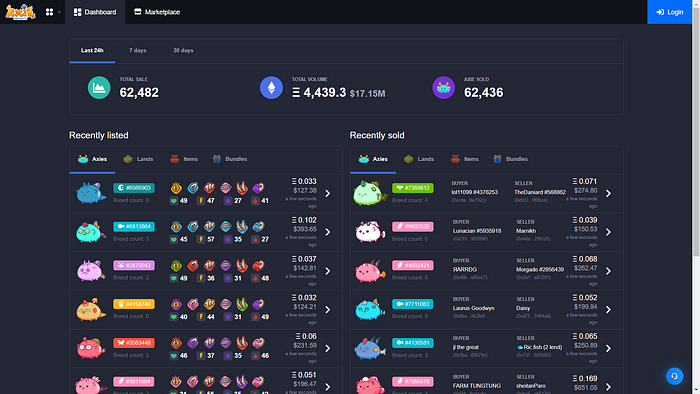Click red Axie image in Ξ 0.06 listing

click(x=91, y=348)
